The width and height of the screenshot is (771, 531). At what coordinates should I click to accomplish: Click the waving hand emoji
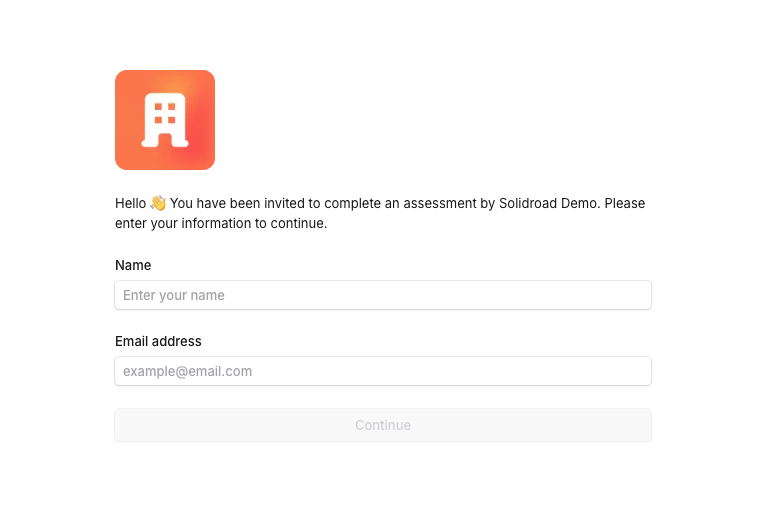[158, 203]
